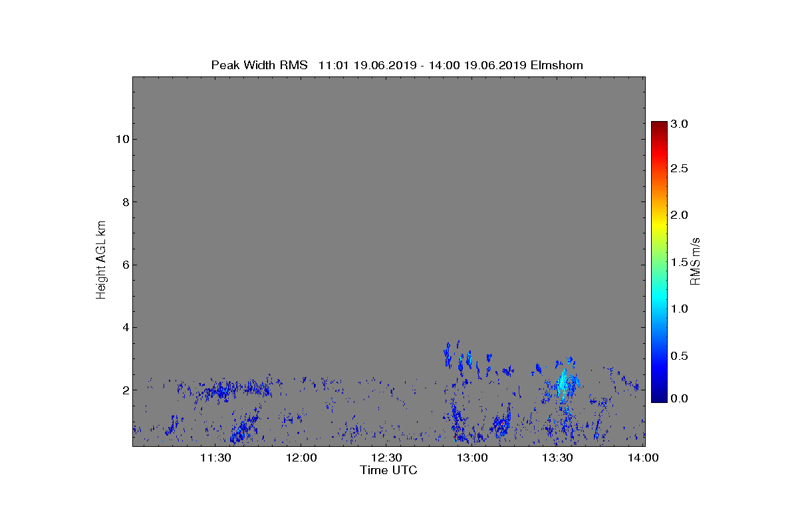
Task: Click the end date '14:00 19.06.2019' in title
Action: tap(478, 65)
